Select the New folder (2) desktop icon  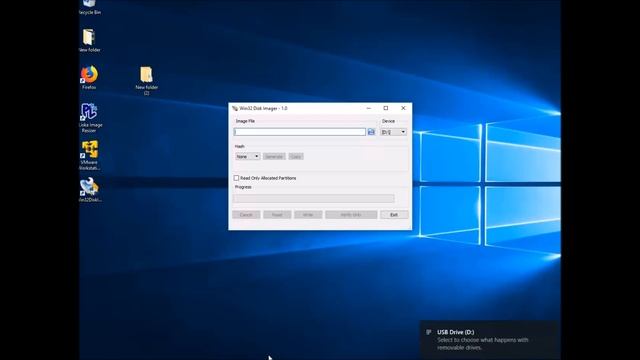(147, 80)
